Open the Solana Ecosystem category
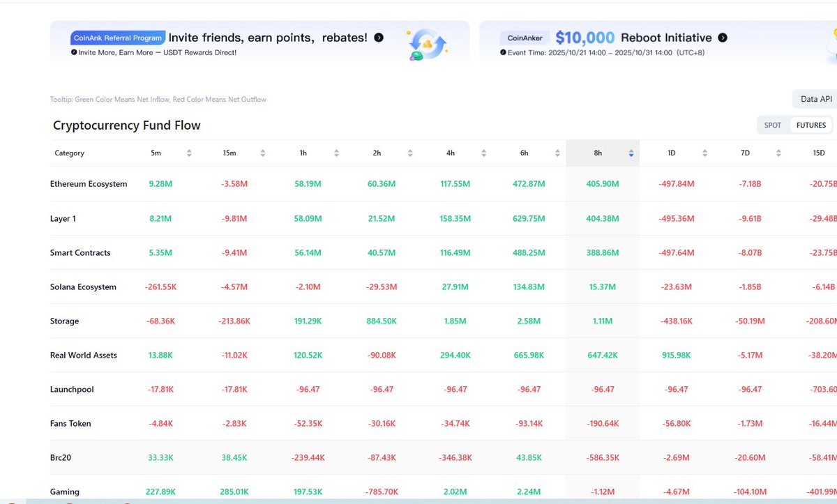This screenshot has width=837, height=504. 83,287
